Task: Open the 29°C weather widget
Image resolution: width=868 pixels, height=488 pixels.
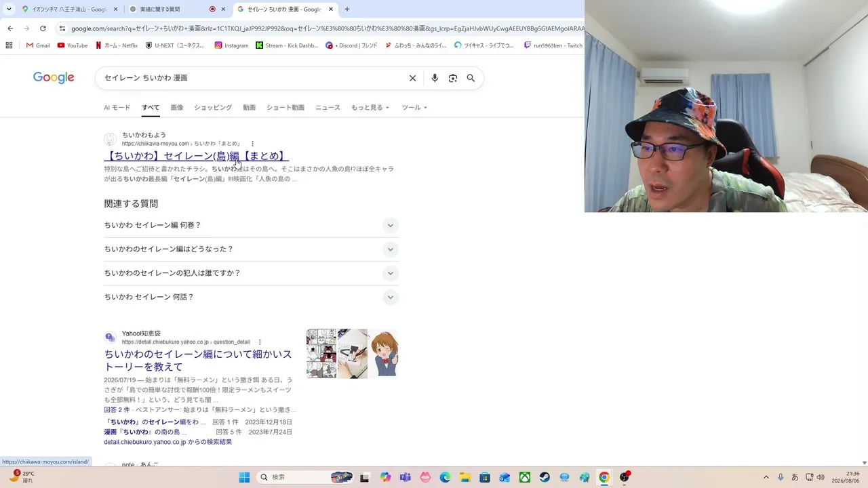Action: [21, 477]
